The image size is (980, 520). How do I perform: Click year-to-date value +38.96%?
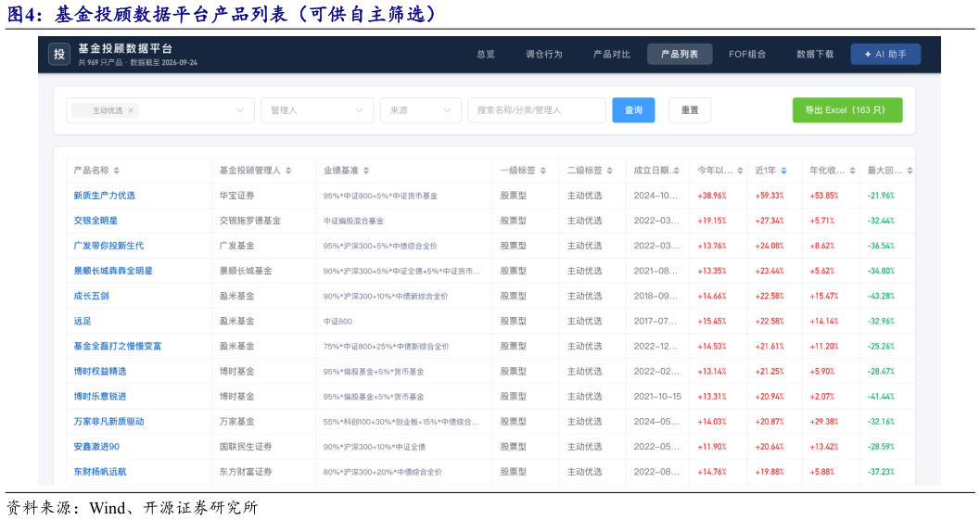(x=712, y=196)
